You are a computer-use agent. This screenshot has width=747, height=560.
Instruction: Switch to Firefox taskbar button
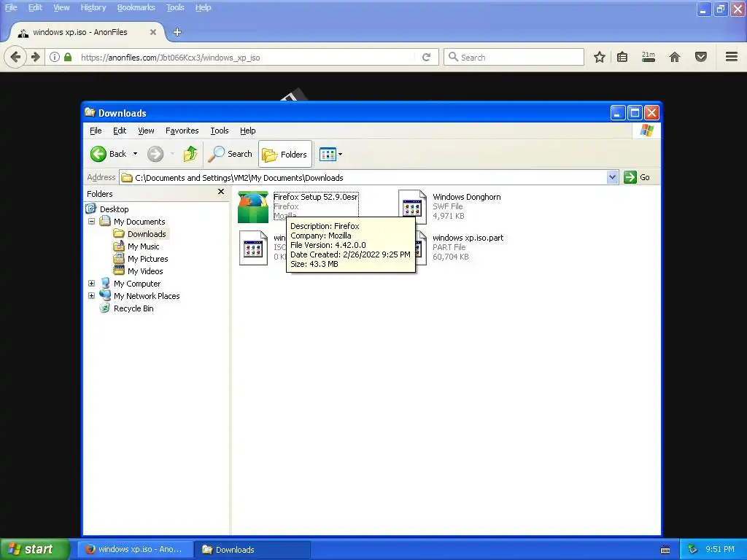pos(136,550)
